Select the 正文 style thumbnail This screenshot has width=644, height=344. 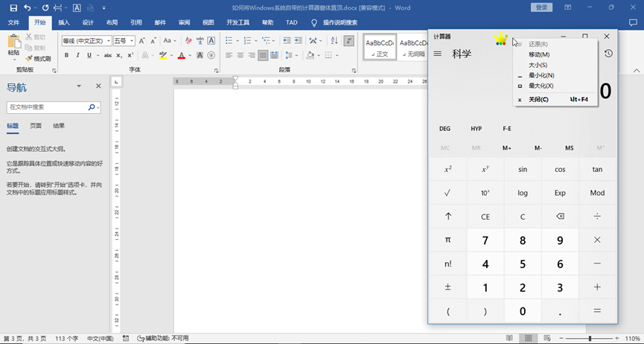tap(380, 47)
